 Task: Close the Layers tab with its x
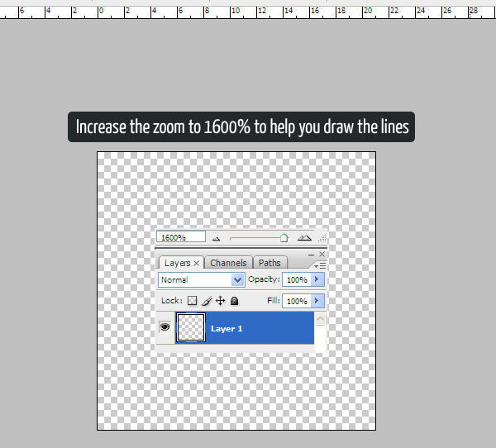click(x=196, y=263)
